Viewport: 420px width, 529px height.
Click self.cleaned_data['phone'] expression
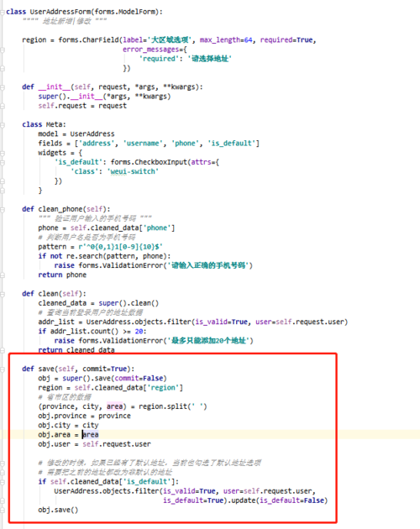click(x=123, y=228)
